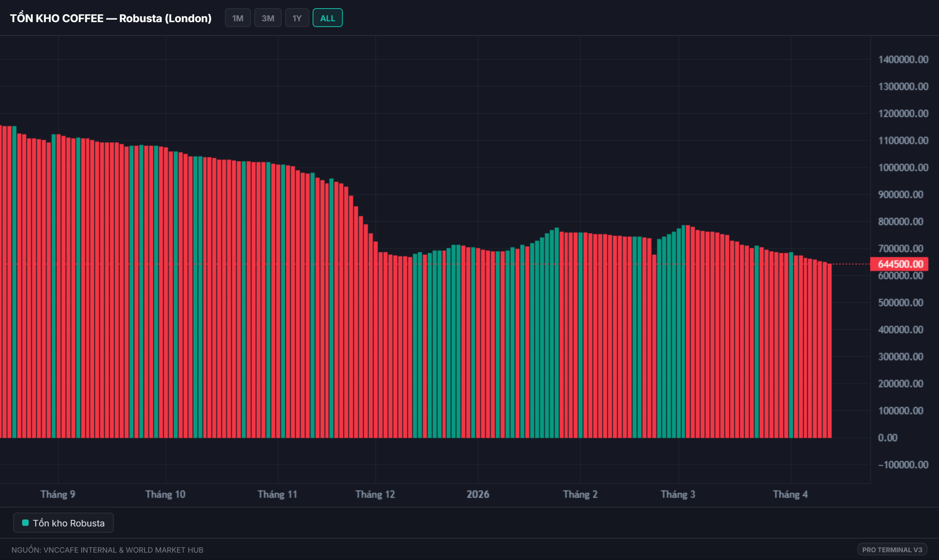The image size is (939, 560).
Task: Click the Tháng 12 axis label
Action: (375, 494)
